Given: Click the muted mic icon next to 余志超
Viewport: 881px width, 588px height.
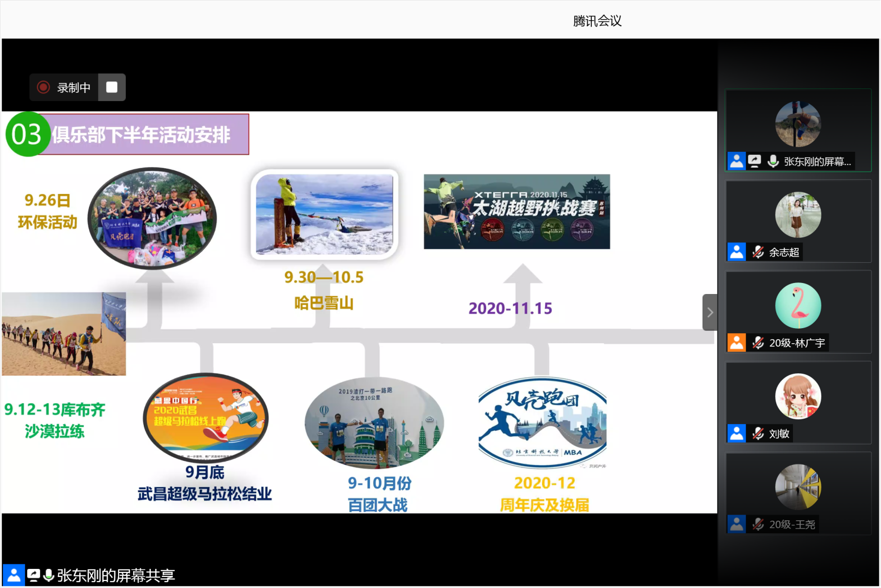Looking at the screenshot, I should click(x=758, y=252).
